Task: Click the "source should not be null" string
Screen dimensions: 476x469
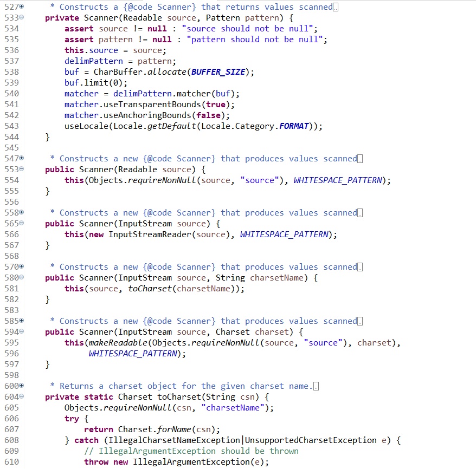Action: click(x=247, y=29)
